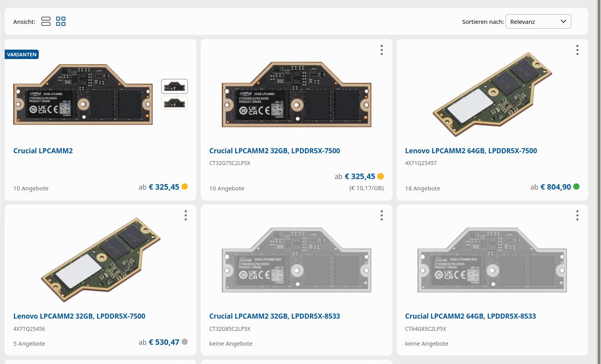Click "10 Angebote" on Crucial 32GB LPDDR5X-7500 card
This screenshot has height=364, width=601.
point(227,188)
